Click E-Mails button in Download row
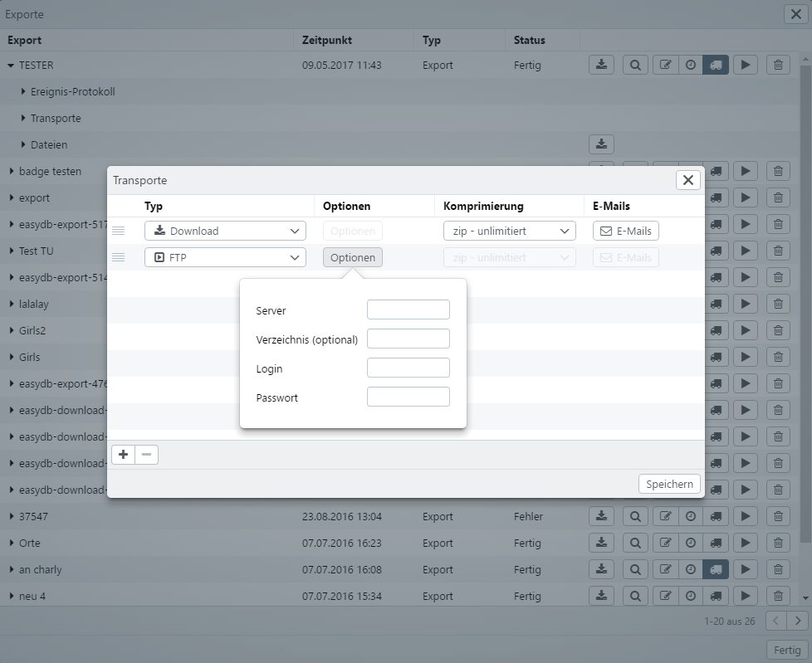 coord(625,231)
